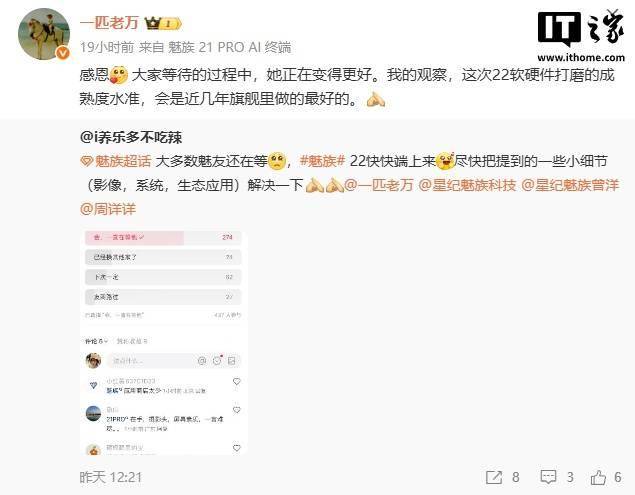This screenshot has height=495, width=635.
Task: Open the @星纪魅族科技 mention
Action: pyautogui.click(x=467, y=185)
